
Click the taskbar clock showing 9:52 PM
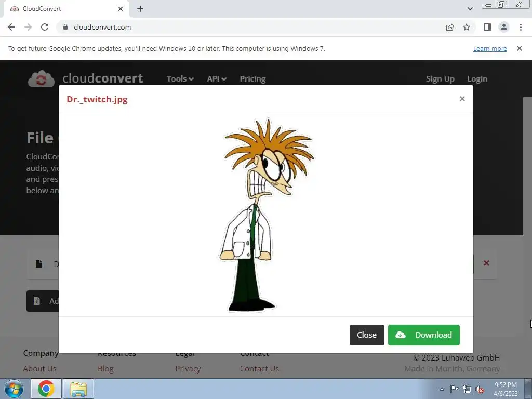coord(506,389)
